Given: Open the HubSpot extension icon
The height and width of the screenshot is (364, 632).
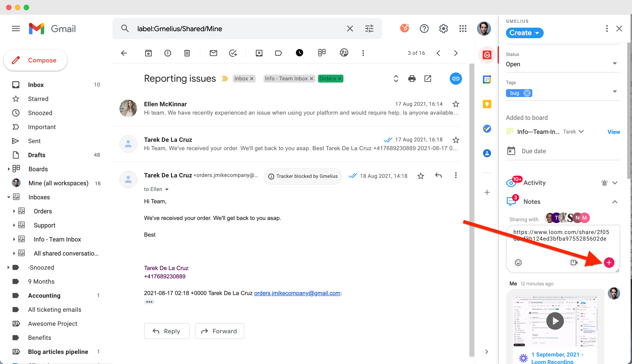Looking at the screenshot, I should pos(404,29).
